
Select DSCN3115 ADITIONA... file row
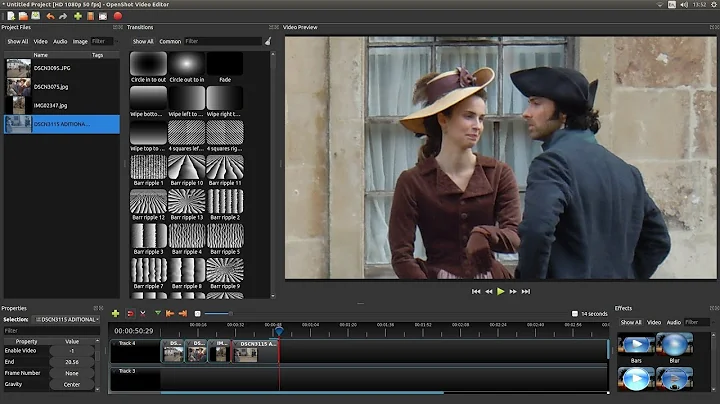coord(62,124)
